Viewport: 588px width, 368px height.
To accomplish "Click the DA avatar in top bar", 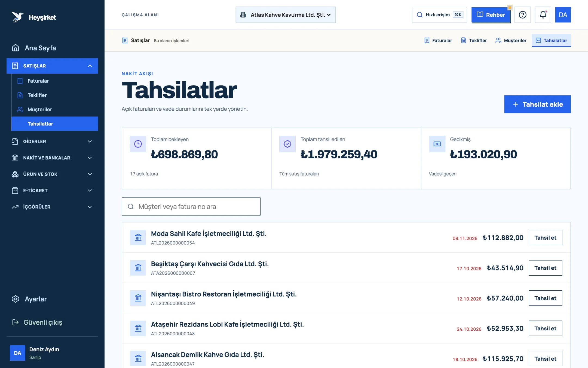I will (x=563, y=15).
